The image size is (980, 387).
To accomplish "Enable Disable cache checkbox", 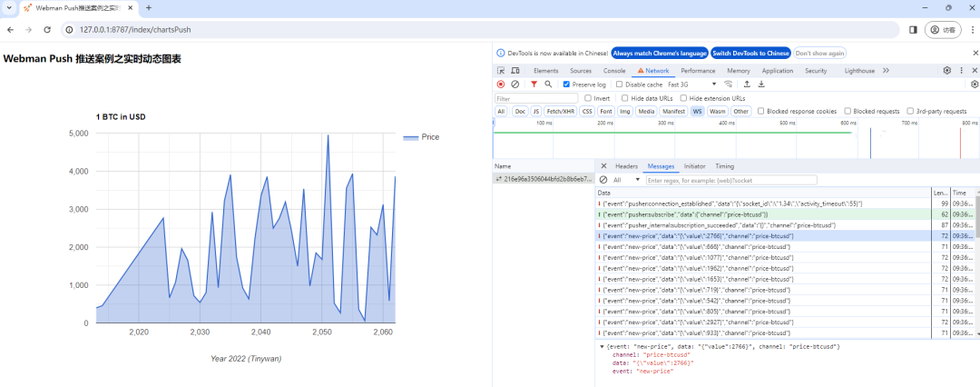I will [620, 84].
